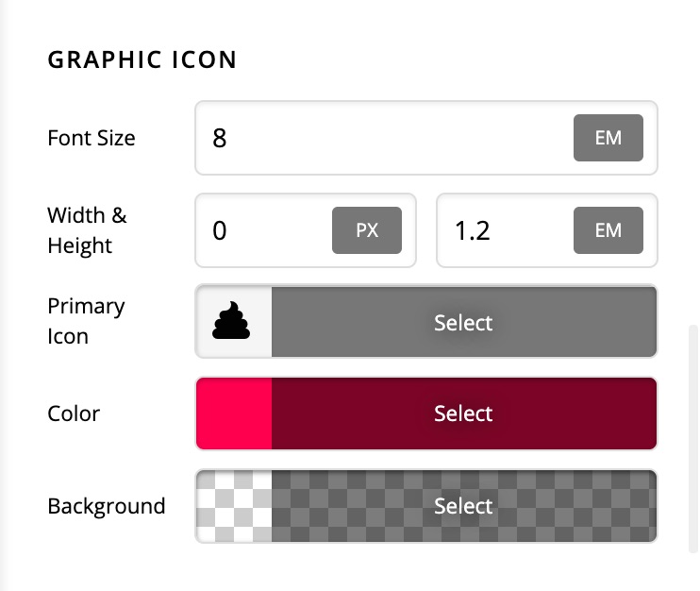Click the Font Size label
Image resolution: width=700 pixels, height=591 pixels.
tap(92, 138)
